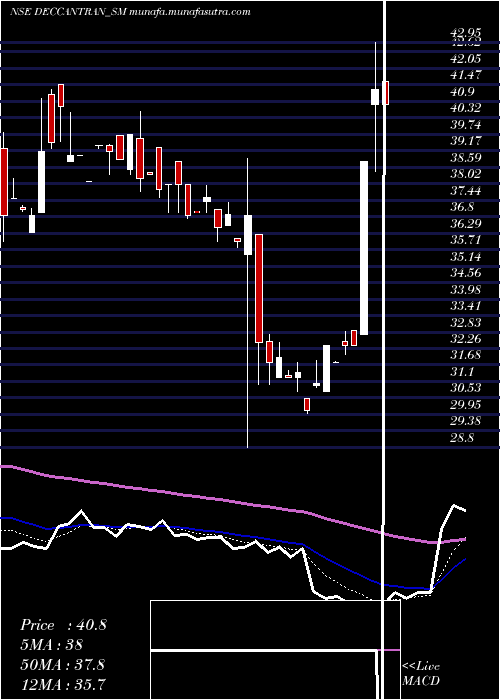500x700 pixels.
Task: Click the 33.41 price axis label
Action: click(466, 306)
